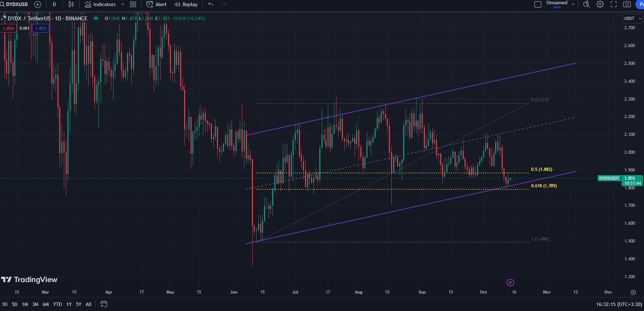Redo the last chart action
This screenshot has height=311, width=644.
click(224, 4)
